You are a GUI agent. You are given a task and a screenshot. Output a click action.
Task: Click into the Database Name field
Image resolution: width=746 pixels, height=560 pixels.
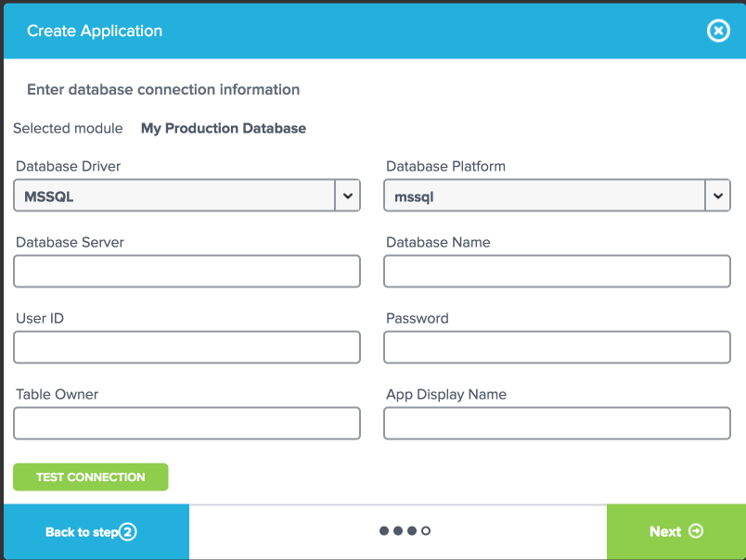(557, 272)
